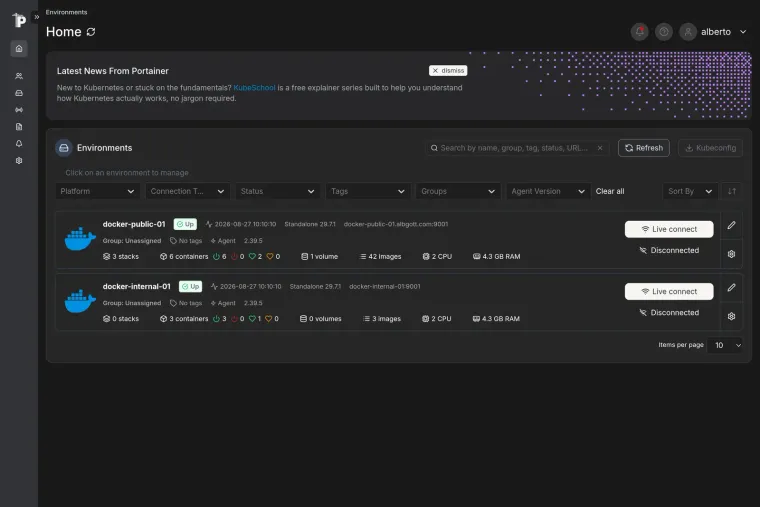Viewport: 760px width, 507px height.
Task: Dismiss the Latest News banner
Action: [448, 71]
